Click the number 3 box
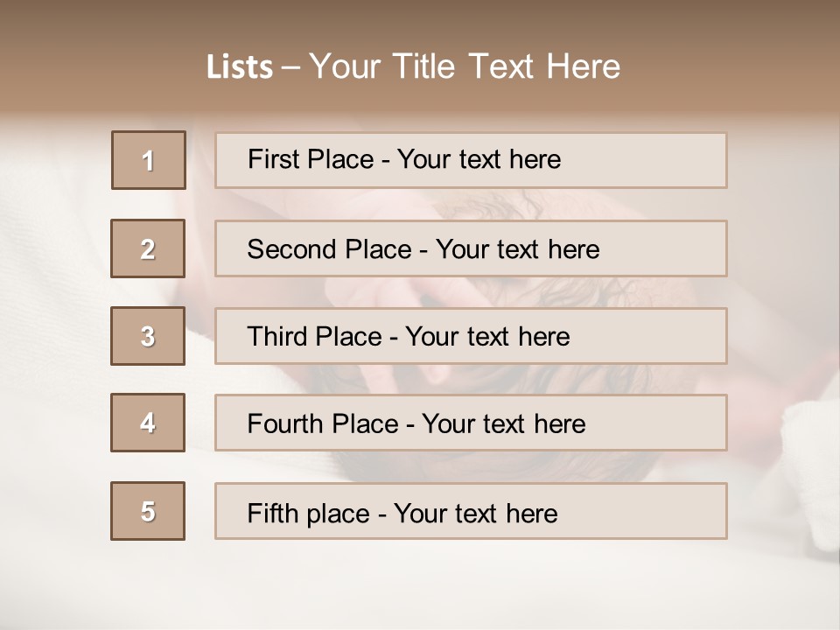 pos(148,336)
